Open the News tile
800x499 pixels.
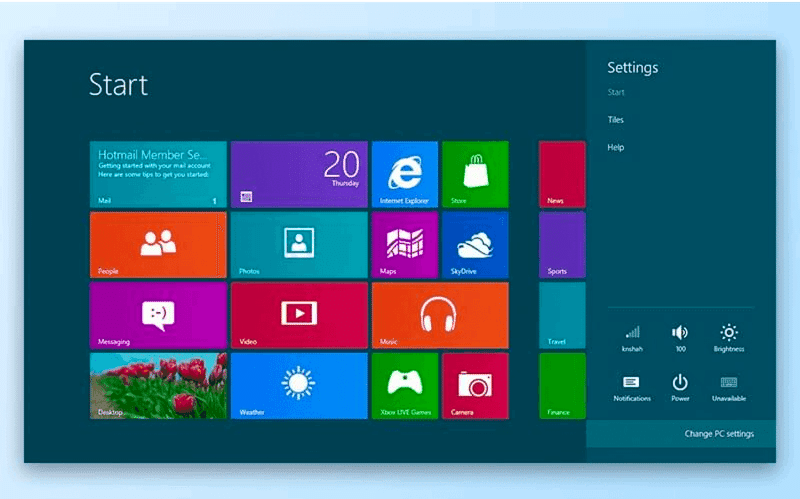[x=562, y=174]
